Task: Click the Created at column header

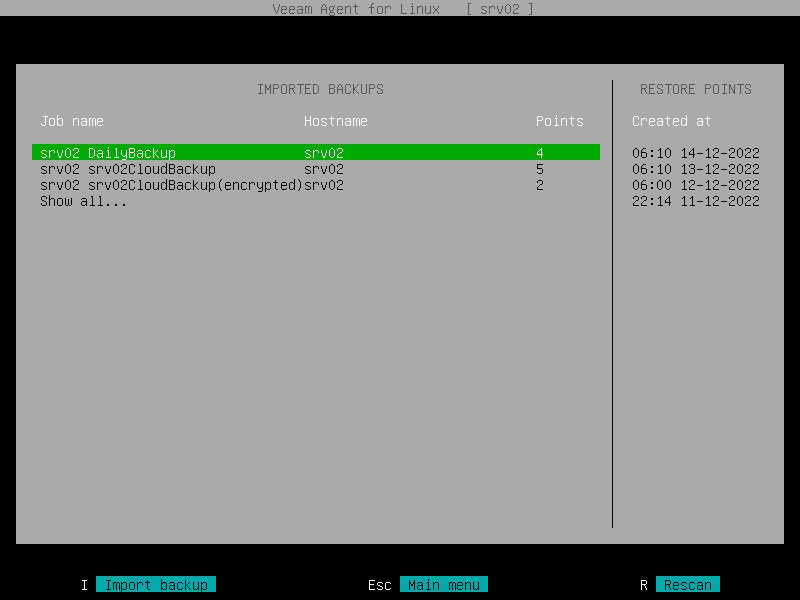Action: coord(671,120)
